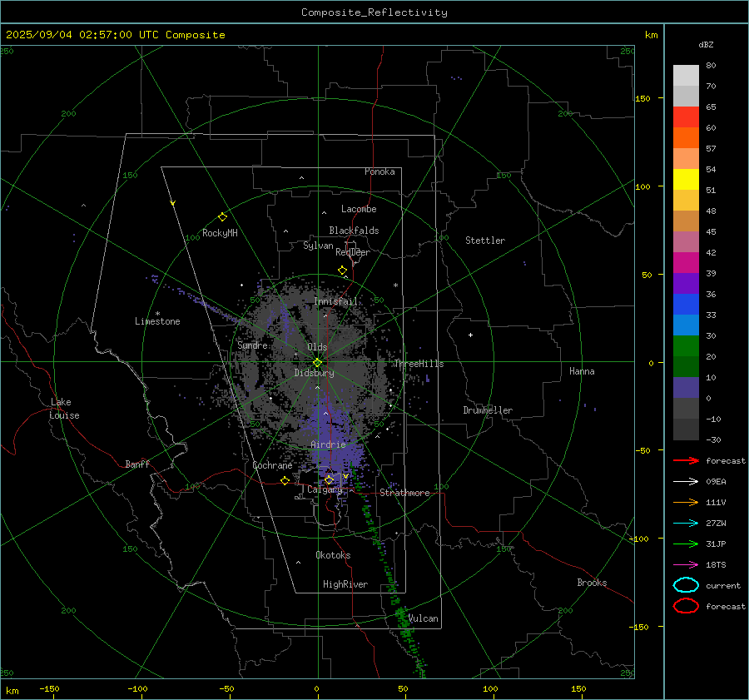This screenshot has width=749, height=700.
Task: Click the yellow diamond marker below Cochrane
Action: click(x=285, y=480)
